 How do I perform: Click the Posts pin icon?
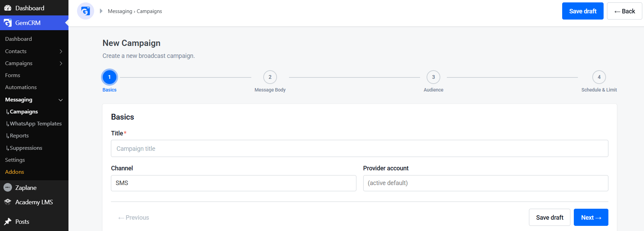pos(8,222)
